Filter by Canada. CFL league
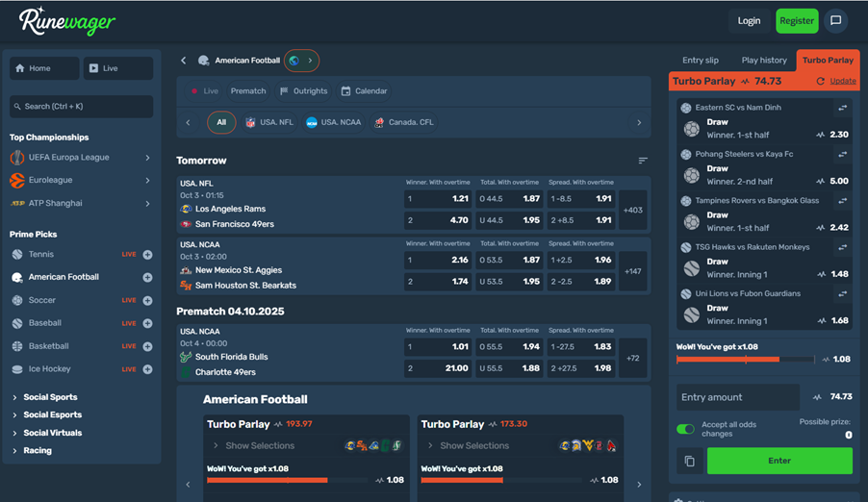Screen dimensions: 868x502 [403, 122]
